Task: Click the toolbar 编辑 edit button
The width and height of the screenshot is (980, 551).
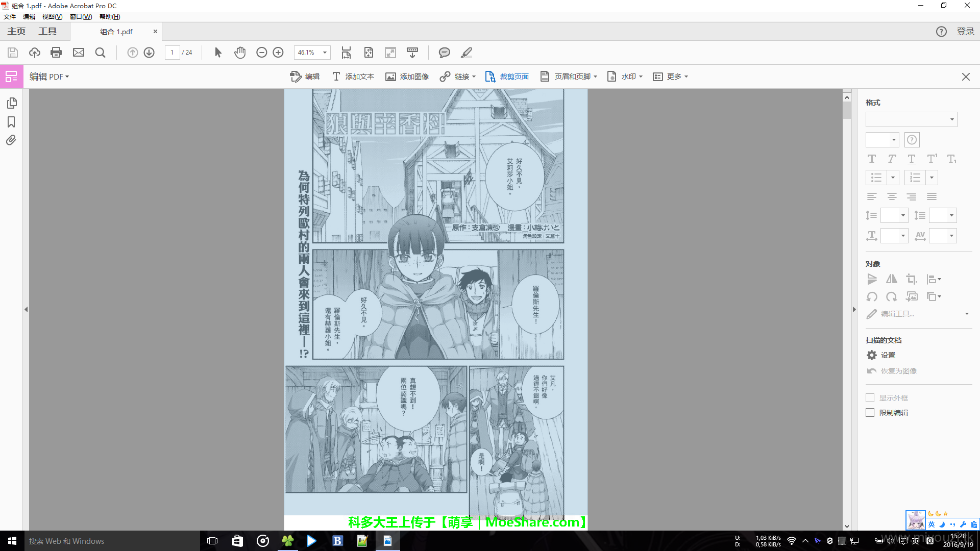Action: (305, 77)
